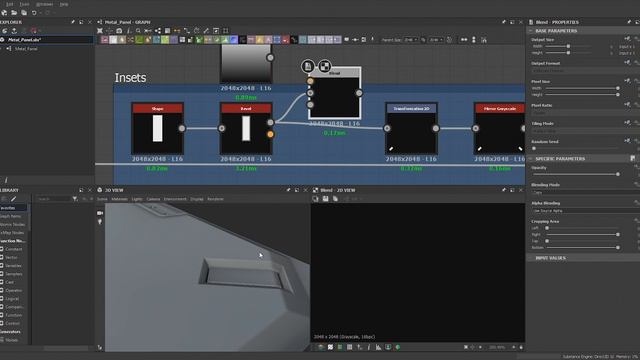The height and width of the screenshot is (360, 640).
Task: Click the camera screenshot icon in the graph toolbar
Action: [x=119, y=31]
